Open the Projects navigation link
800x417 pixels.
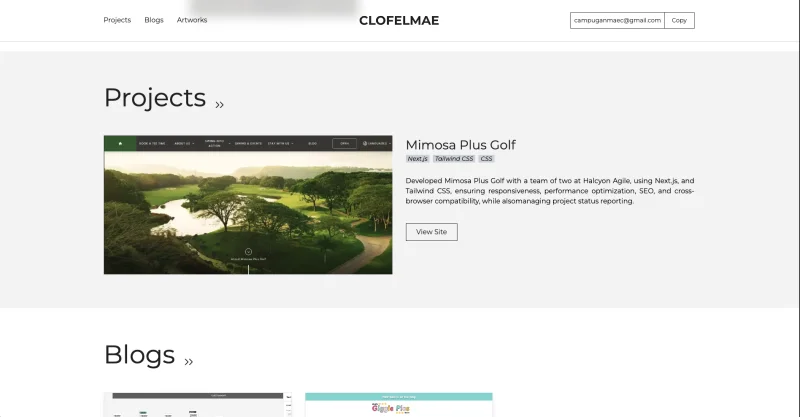pos(117,20)
